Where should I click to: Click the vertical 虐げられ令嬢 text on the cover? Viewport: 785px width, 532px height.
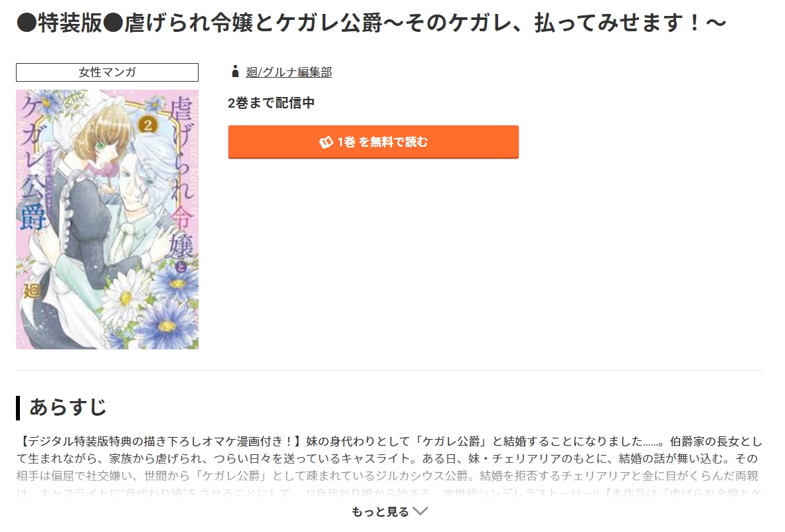pos(181,179)
